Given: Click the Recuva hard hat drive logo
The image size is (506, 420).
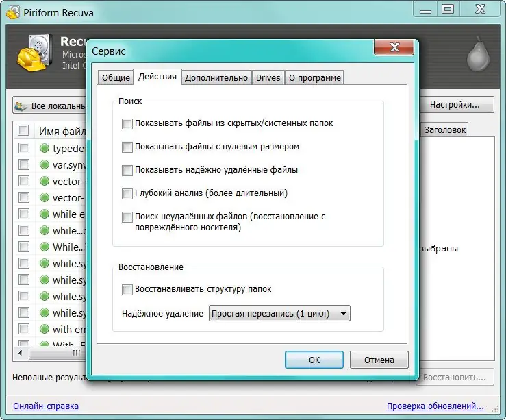Looking at the screenshot, I should tap(35, 53).
